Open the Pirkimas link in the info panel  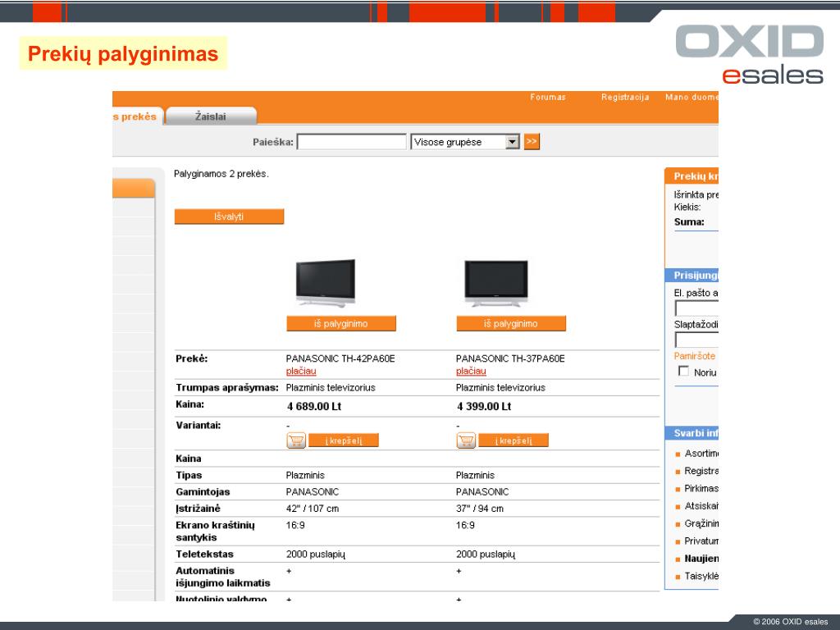pyautogui.click(x=701, y=488)
